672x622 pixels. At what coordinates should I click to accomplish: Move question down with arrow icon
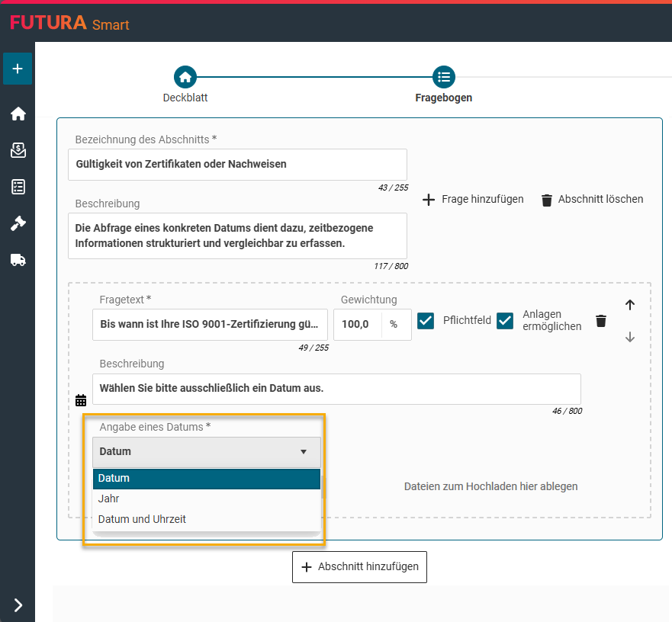click(629, 337)
